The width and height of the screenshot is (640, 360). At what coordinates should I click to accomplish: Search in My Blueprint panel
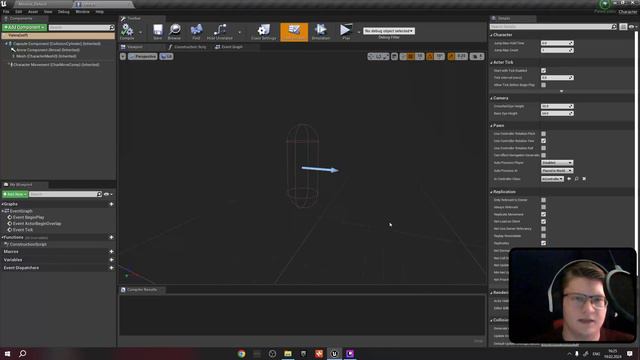click(x=65, y=194)
